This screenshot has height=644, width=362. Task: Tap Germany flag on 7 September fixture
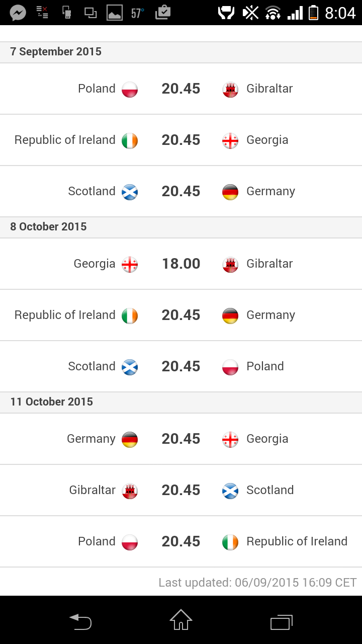click(230, 192)
